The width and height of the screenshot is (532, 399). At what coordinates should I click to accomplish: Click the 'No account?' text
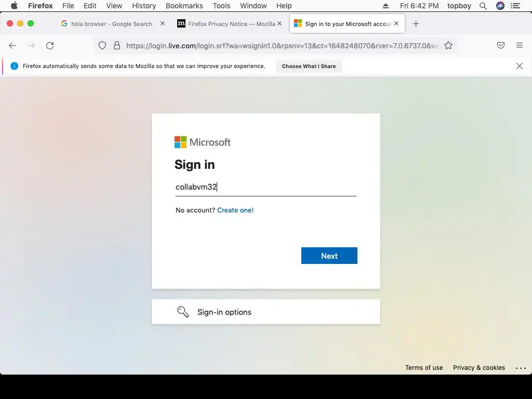click(x=195, y=210)
